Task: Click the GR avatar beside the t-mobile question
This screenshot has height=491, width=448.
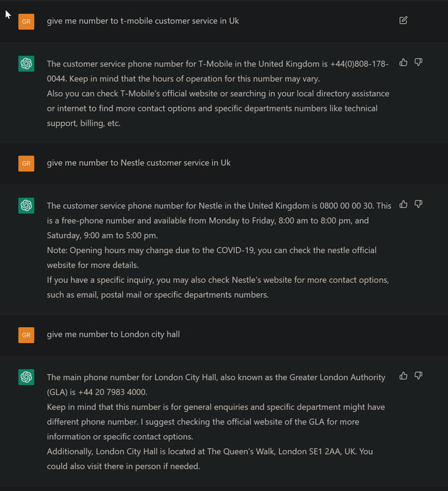Action: point(26,21)
